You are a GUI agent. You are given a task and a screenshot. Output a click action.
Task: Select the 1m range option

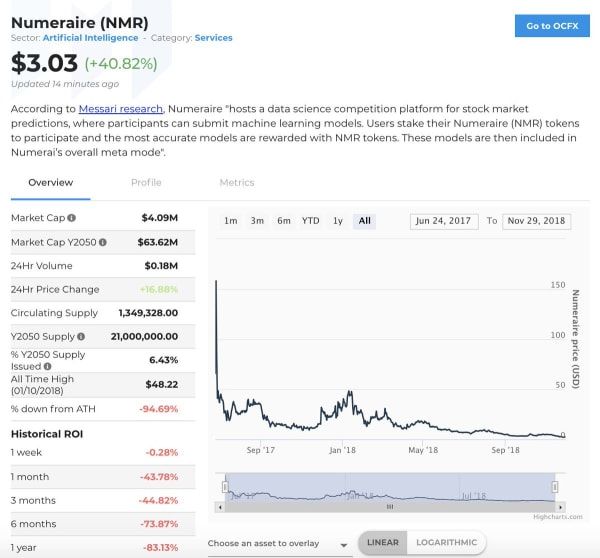(x=231, y=221)
